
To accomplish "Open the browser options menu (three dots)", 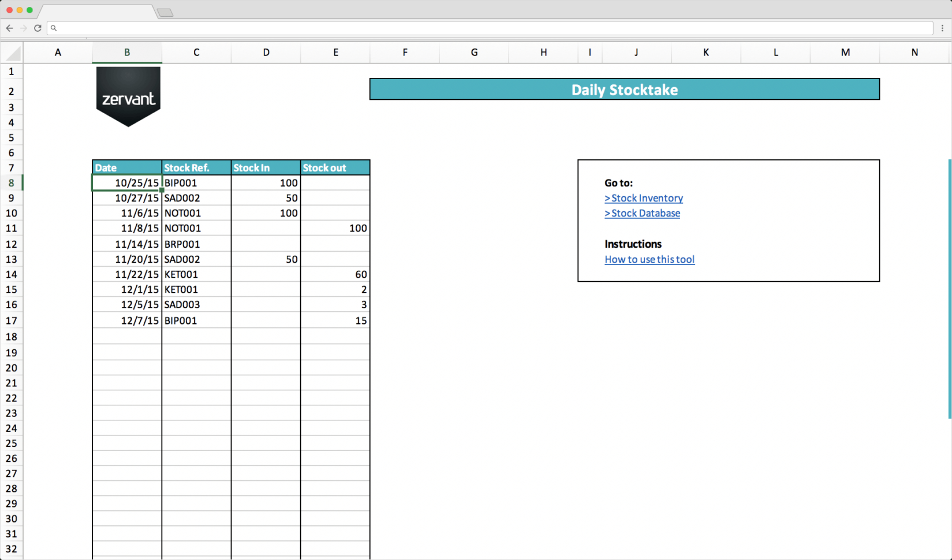I will tap(942, 28).
